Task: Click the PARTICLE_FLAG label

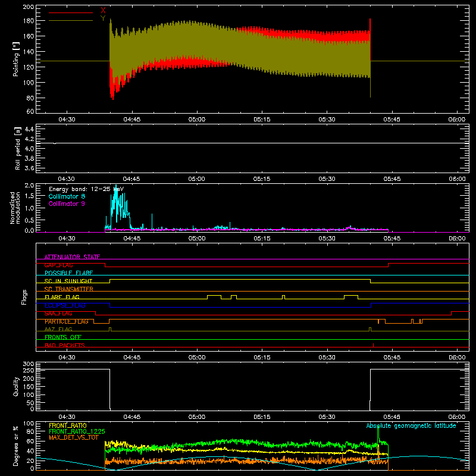Action: pos(67,321)
